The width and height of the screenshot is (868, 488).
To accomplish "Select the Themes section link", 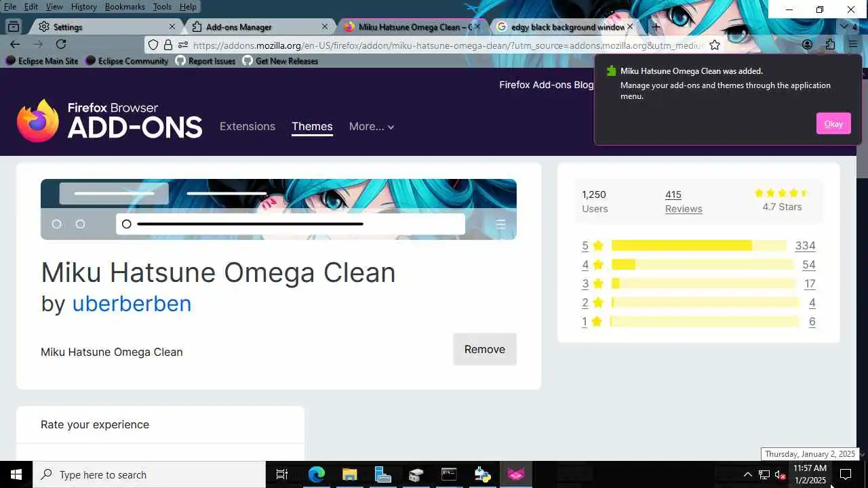I will click(312, 126).
